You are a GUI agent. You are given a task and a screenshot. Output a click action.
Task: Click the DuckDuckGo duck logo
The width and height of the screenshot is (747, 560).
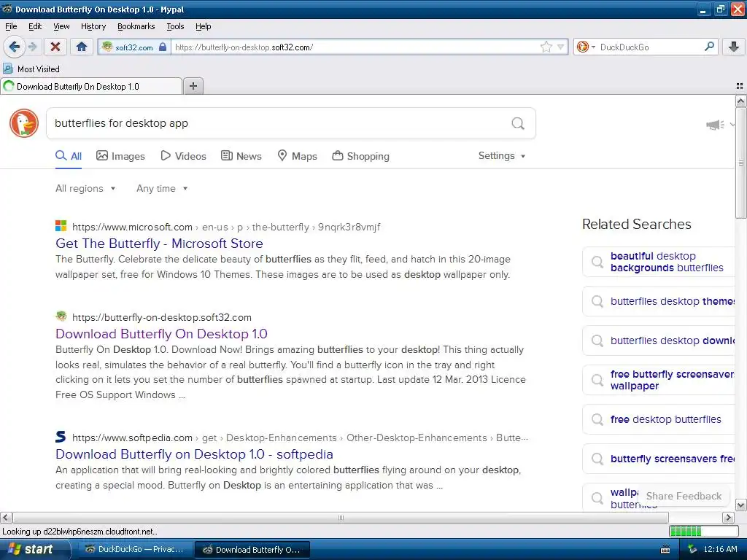click(24, 122)
